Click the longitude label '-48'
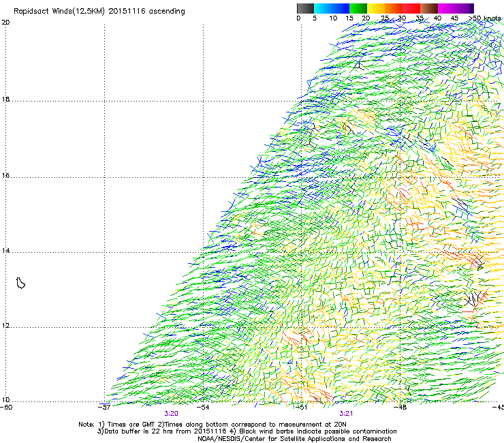 400,408
